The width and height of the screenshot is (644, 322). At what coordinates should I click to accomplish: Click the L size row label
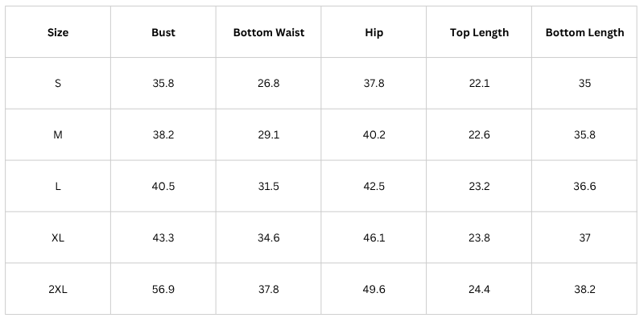(58, 187)
